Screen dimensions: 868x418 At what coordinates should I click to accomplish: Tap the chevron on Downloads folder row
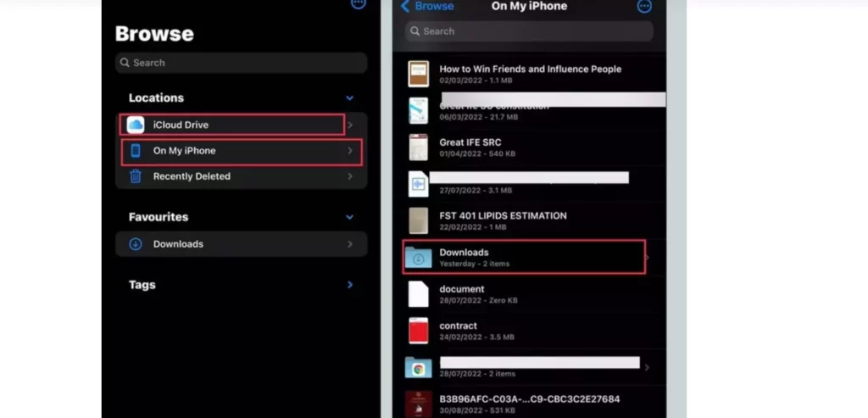click(x=648, y=258)
